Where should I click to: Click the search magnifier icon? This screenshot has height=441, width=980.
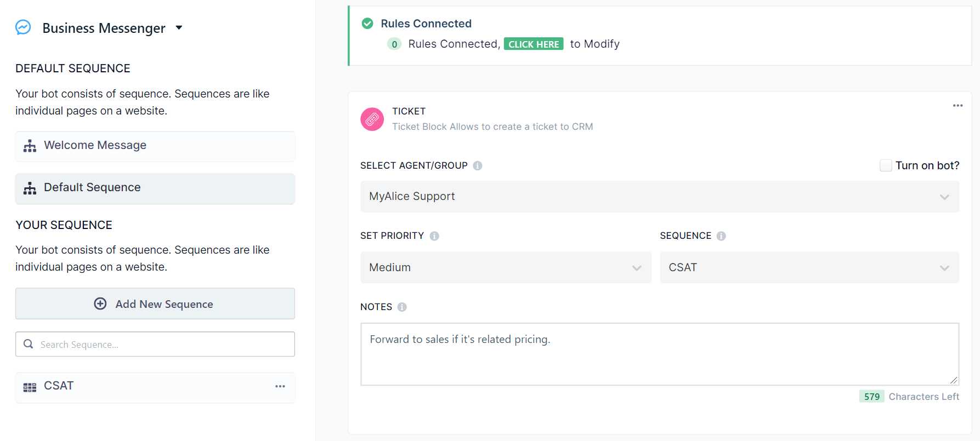29,344
